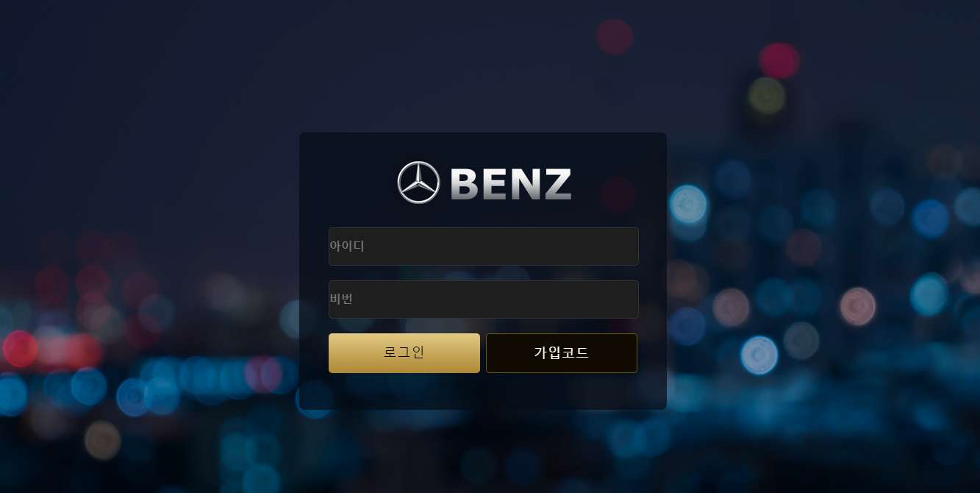Viewport: 980px width, 493px height.
Task: Click the gold 로그인 button
Action: (x=404, y=353)
